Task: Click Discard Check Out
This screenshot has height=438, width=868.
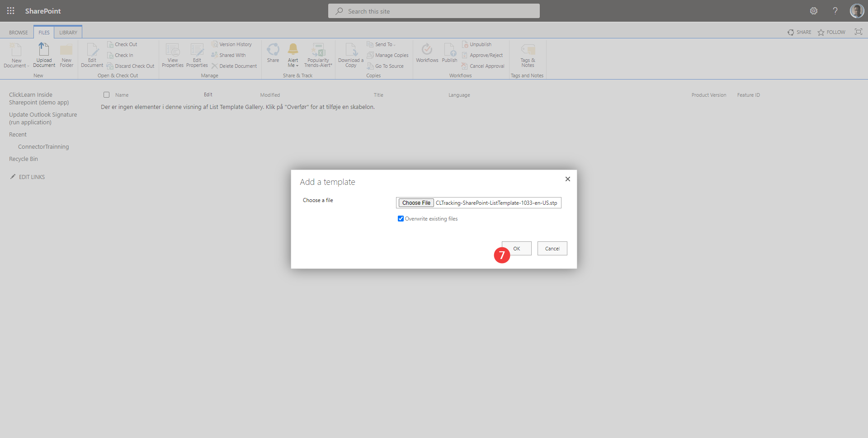Action: 131,66
